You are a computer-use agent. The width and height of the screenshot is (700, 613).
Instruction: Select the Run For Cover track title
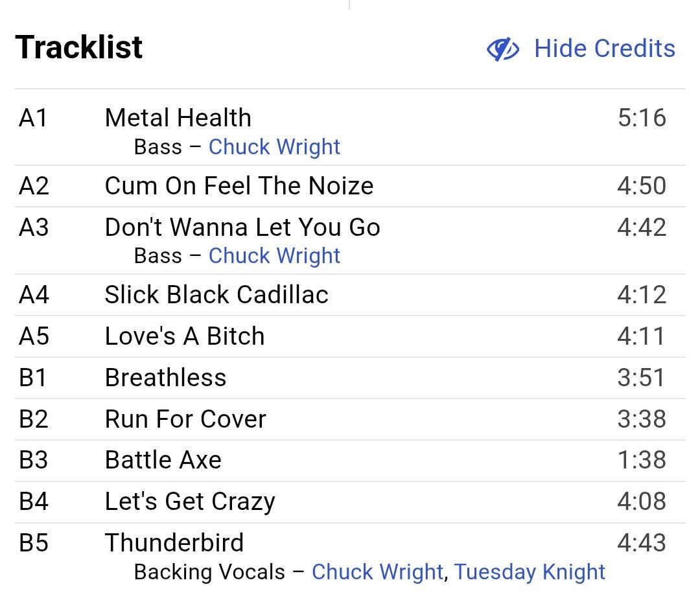click(x=185, y=419)
